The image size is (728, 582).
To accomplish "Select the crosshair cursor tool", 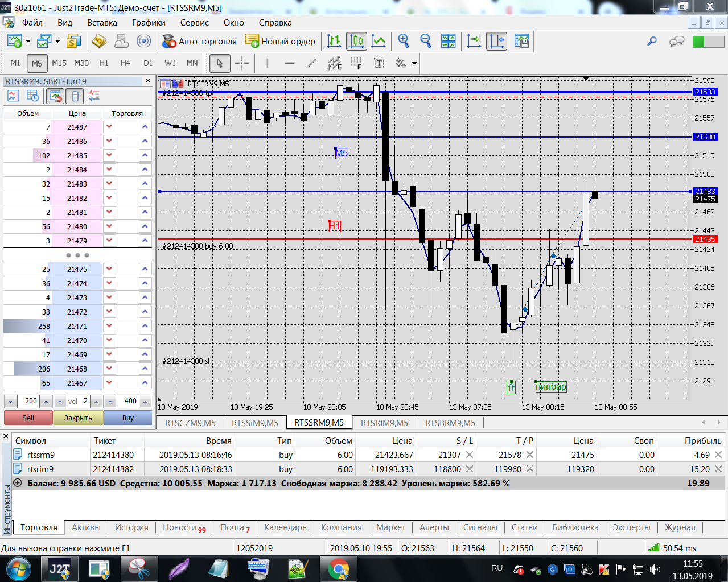I will coord(242,63).
